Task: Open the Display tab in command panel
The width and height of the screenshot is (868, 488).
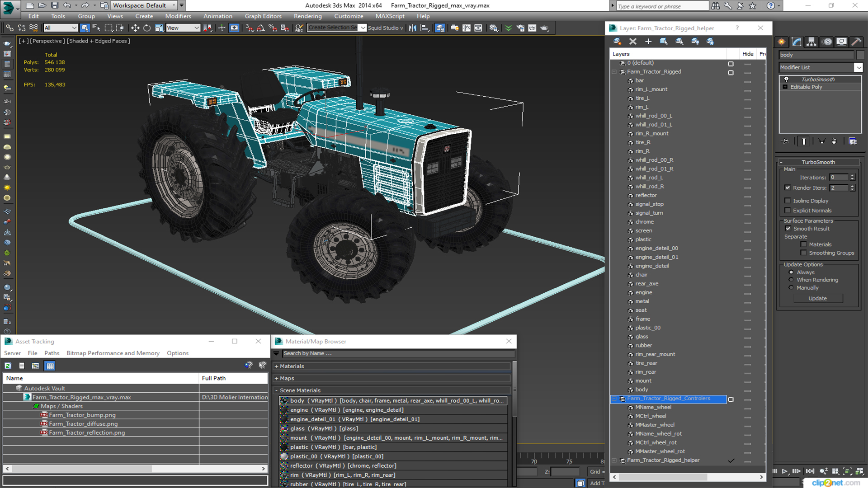Action: (x=842, y=42)
